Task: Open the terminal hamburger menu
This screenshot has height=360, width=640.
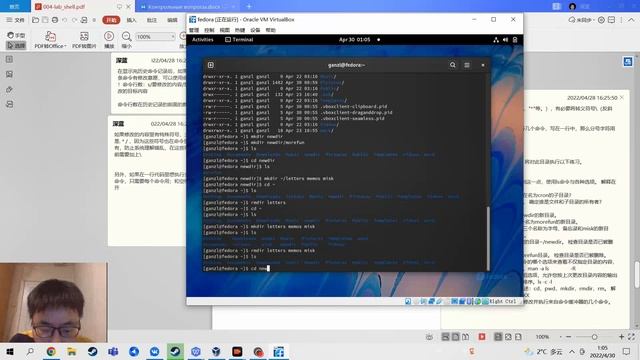Action: click(467, 65)
